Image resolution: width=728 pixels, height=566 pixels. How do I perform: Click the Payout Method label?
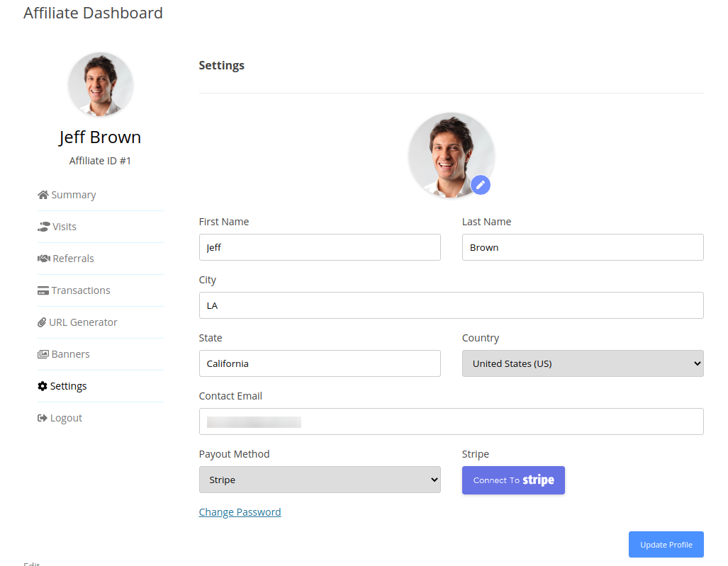click(234, 454)
